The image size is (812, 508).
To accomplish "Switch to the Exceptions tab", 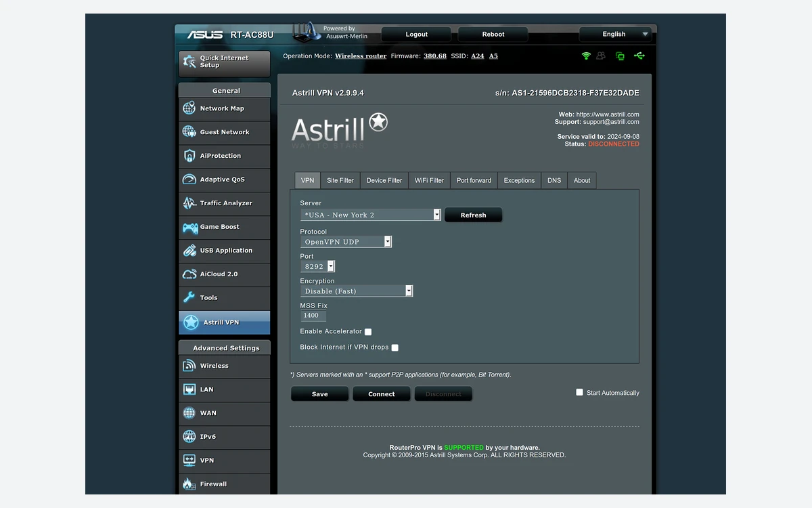I will click(x=519, y=180).
